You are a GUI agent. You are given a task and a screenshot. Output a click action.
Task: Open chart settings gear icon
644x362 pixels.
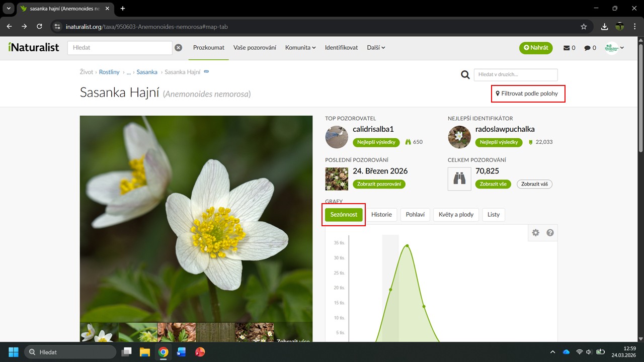tap(536, 233)
